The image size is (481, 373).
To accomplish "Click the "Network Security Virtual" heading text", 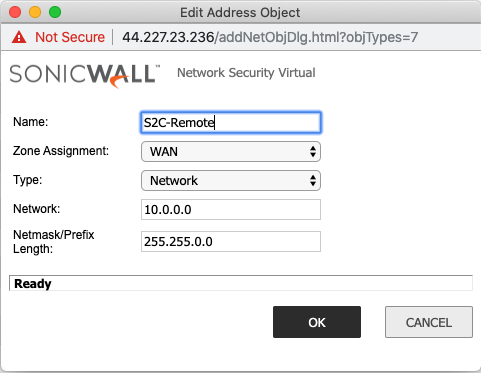I will click(x=246, y=73).
